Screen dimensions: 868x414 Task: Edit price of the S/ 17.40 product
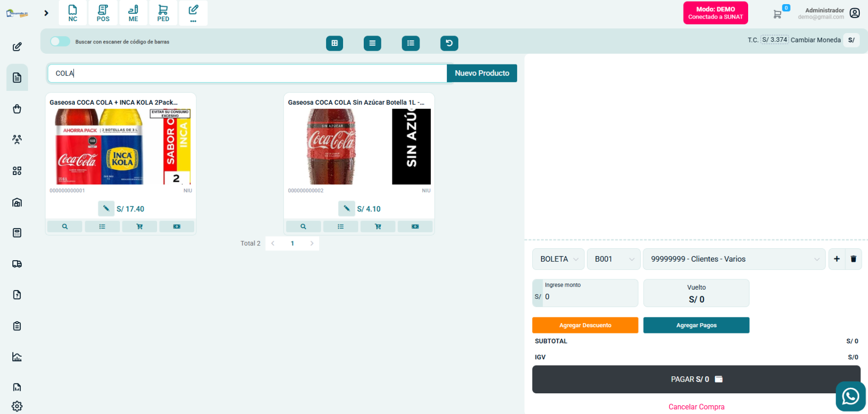tap(106, 209)
